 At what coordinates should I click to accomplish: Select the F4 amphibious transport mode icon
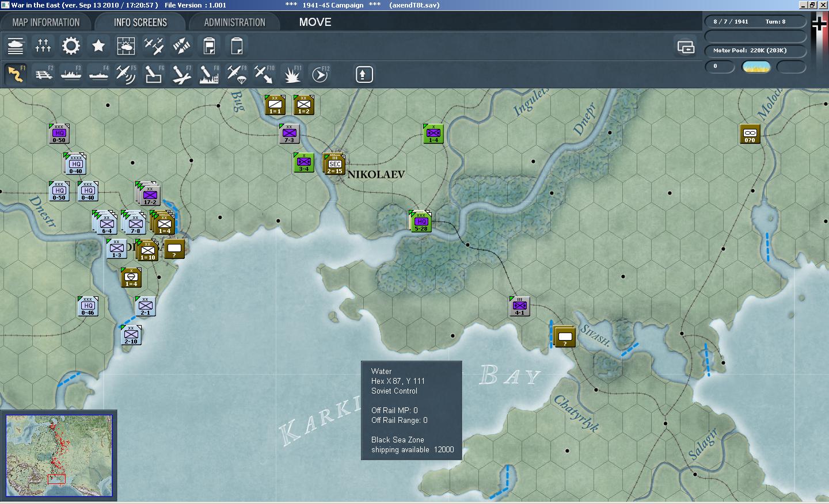pos(98,74)
